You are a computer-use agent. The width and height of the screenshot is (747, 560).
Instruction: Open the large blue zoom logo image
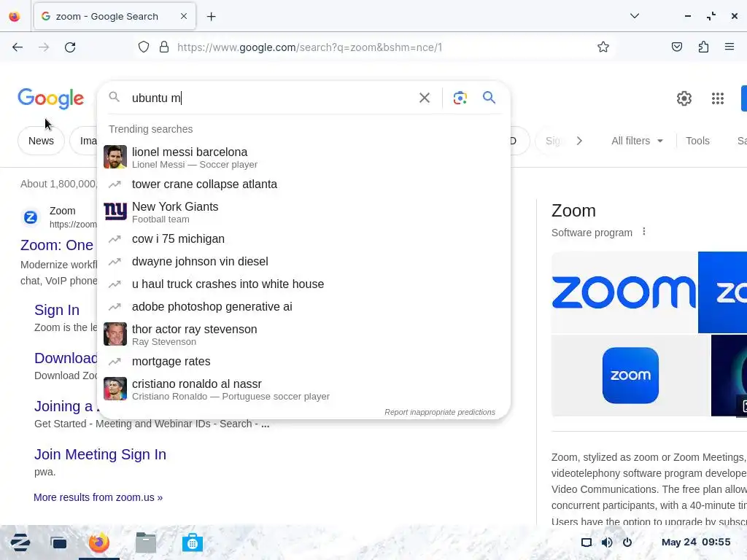point(624,292)
